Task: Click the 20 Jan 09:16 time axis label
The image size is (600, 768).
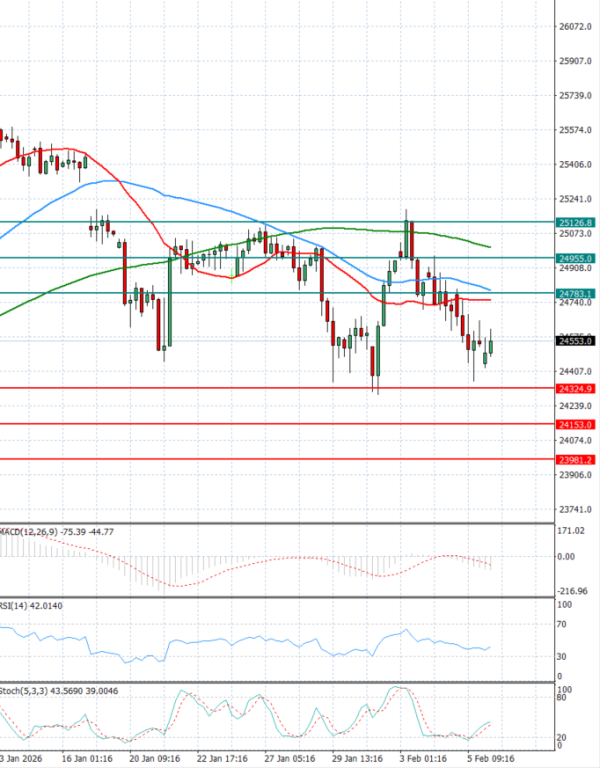Action: point(154,759)
